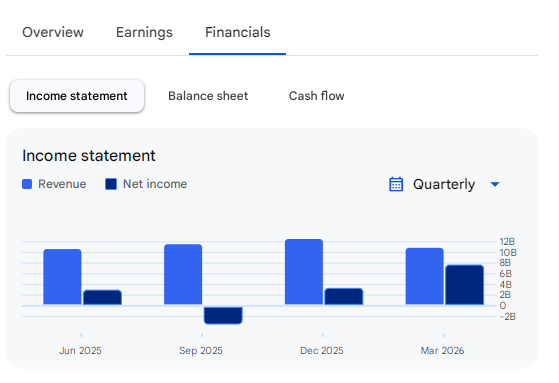Screen dimensions: 559x383
Task: Click the 12B y-axis value
Action: pyautogui.click(x=507, y=242)
